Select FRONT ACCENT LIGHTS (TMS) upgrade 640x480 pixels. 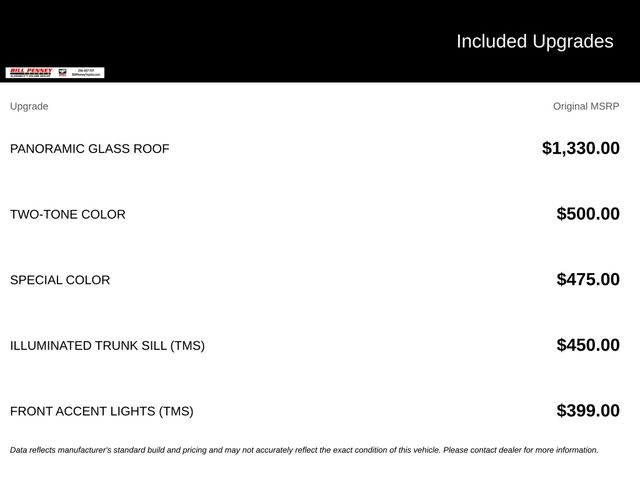click(102, 411)
